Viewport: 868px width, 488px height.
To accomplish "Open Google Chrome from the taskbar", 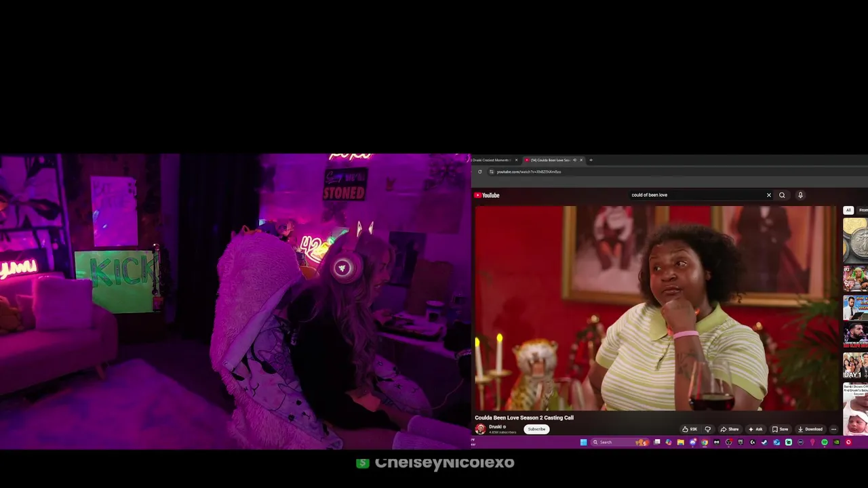I will [x=705, y=442].
